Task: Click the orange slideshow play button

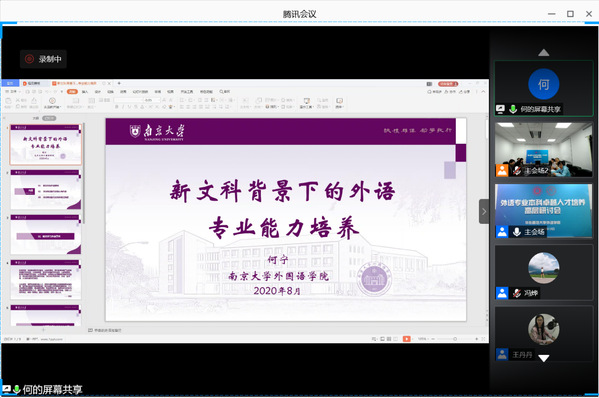Action: click(x=406, y=339)
